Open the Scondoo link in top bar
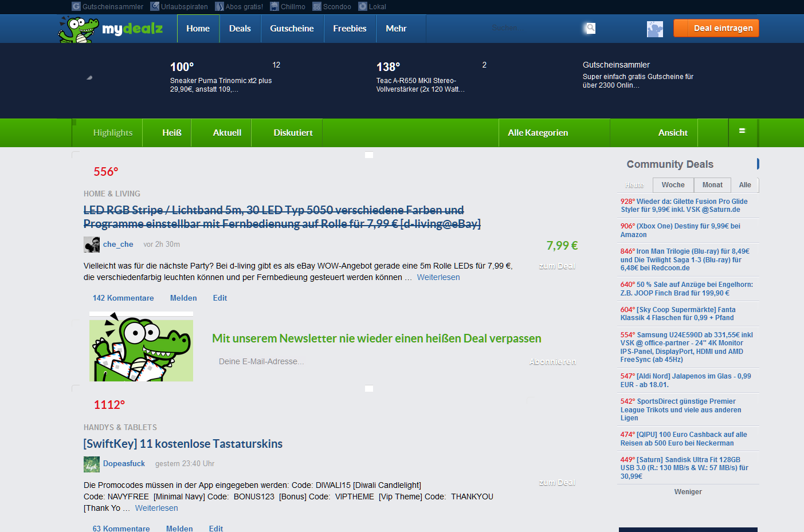Viewport: 804px width, 532px height. [332, 7]
